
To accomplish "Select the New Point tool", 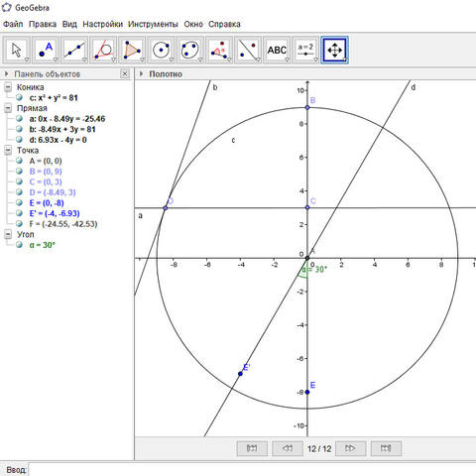I will [x=46, y=50].
